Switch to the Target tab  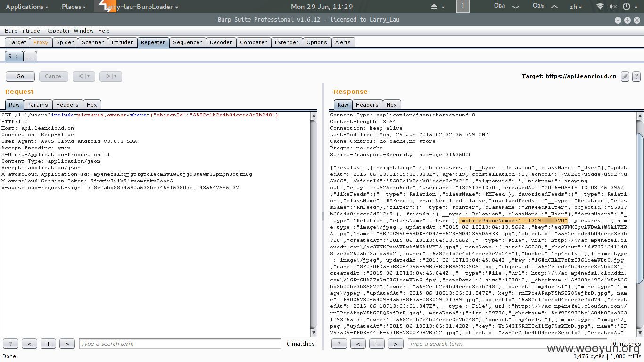coord(17,42)
